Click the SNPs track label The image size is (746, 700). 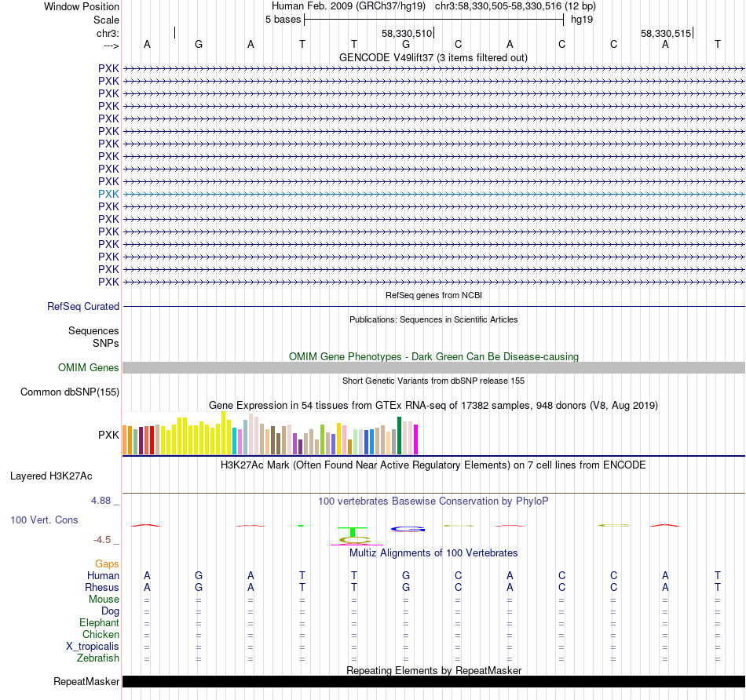pos(106,344)
